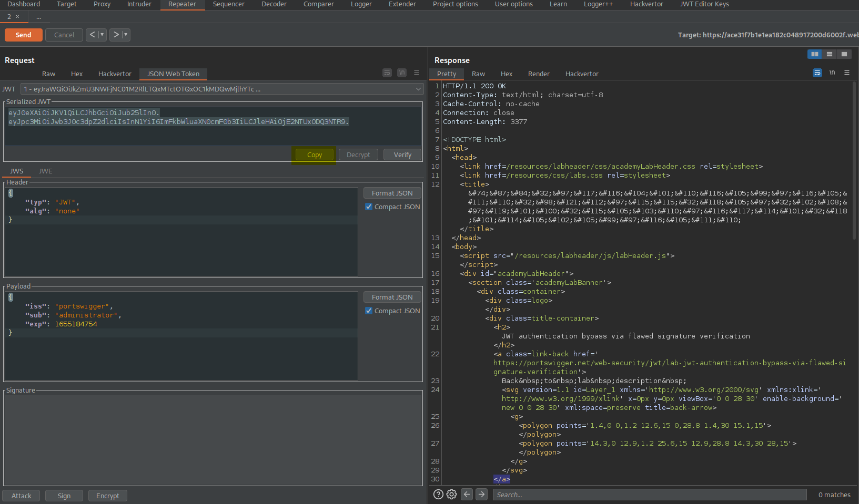Image resolution: width=859 pixels, height=504 pixels.
Task: Go back to the previous request in history
Action: (93, 35)
